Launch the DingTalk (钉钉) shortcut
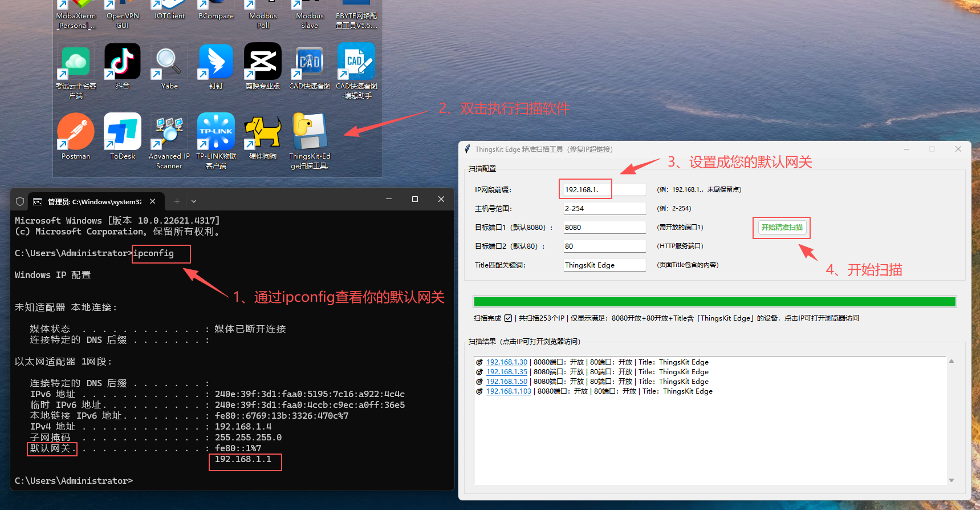The width and height of the screenshot is (980, 510). click(x=216, y=62)
